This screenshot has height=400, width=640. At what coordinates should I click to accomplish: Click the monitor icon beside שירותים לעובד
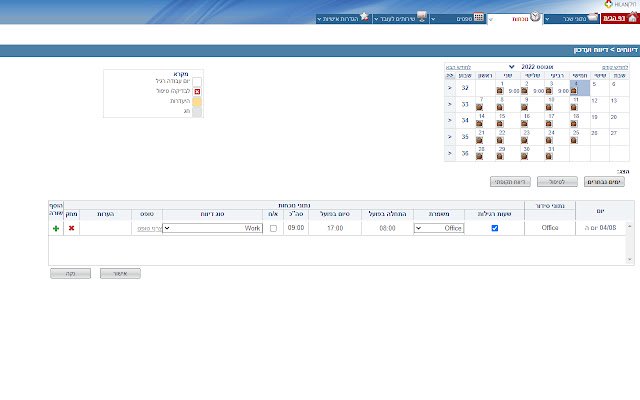(422, 17)
